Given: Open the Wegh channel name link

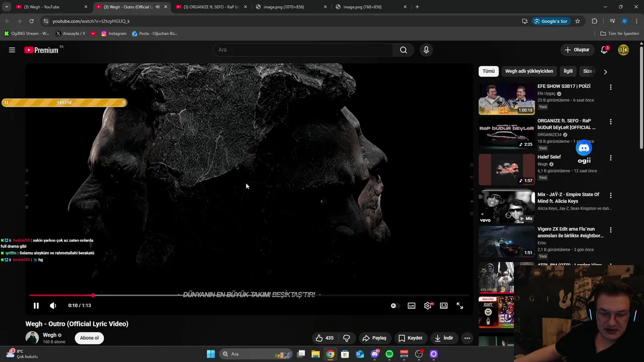Looking at the screenshot, I should pyautogui.click(x=49, y=335).
